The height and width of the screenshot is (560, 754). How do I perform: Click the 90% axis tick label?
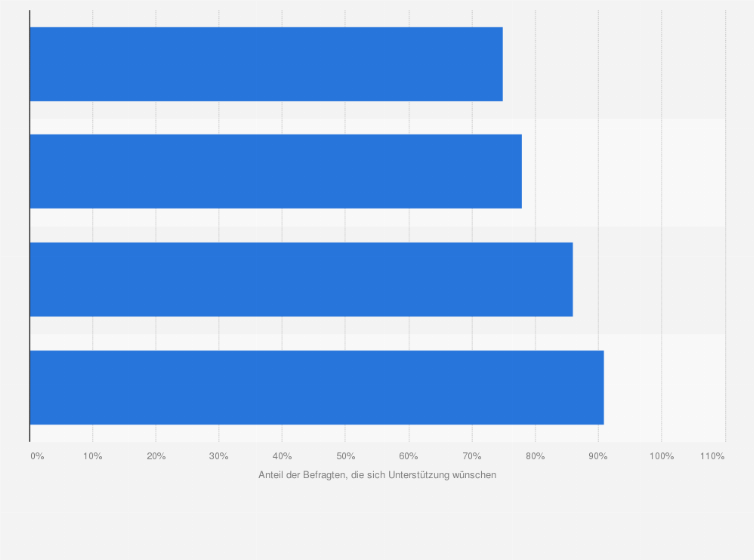(598, 456)
